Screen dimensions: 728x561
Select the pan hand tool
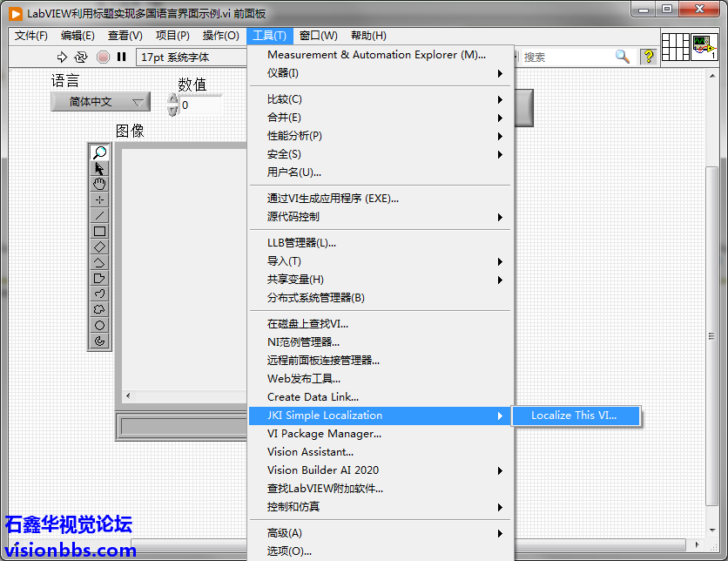point(100,184)
